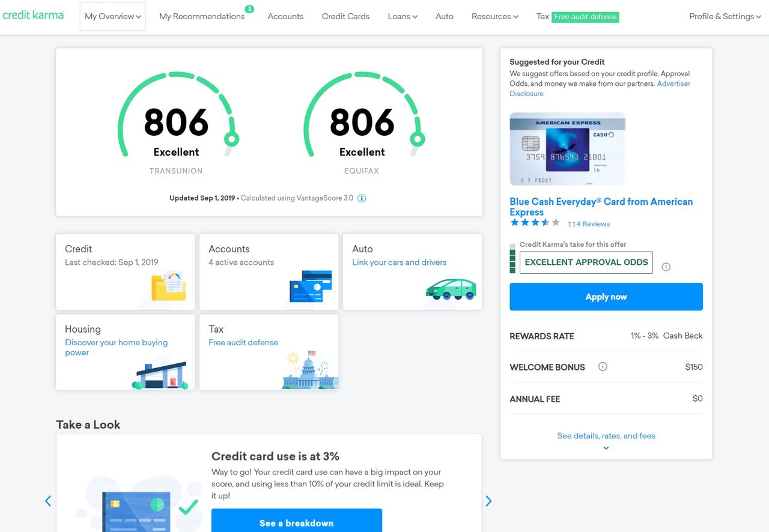Go to Credit Cards page
769x532 pixels.
345,16
